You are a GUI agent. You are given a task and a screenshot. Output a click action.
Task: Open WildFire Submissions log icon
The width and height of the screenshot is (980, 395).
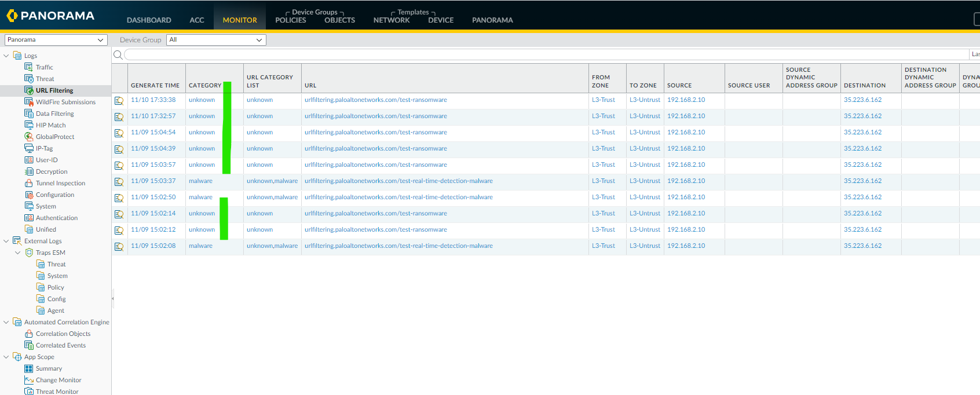click(x=28, y=102)
